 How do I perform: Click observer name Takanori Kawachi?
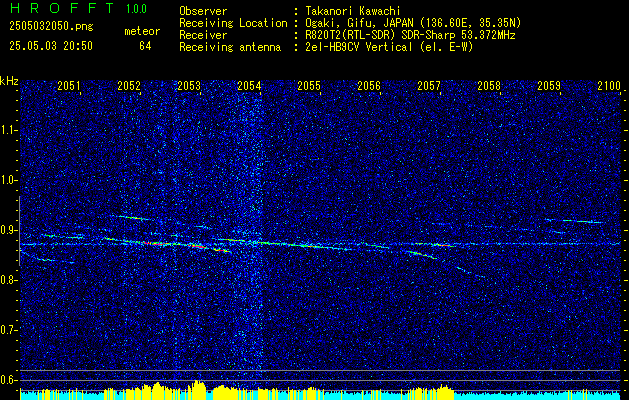[x=353, y=11]
